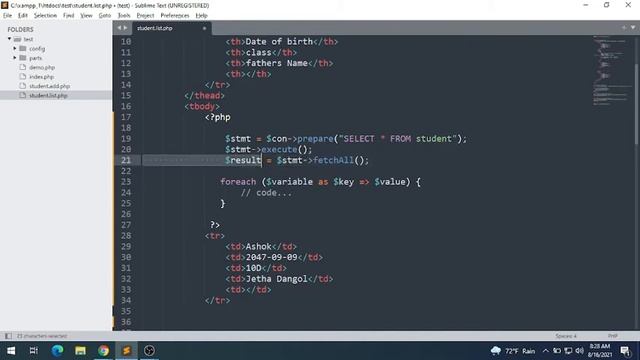
Task: Open student.list.php in sidebar
Action: pos(48,96)
